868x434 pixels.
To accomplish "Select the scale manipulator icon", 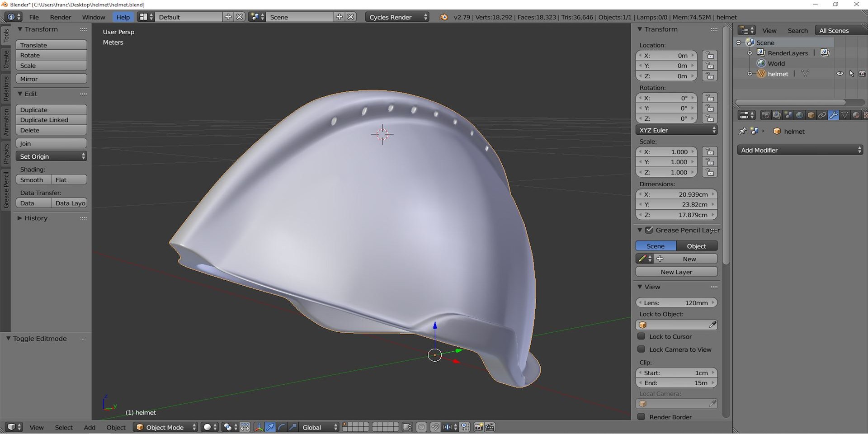I will 293,427.
